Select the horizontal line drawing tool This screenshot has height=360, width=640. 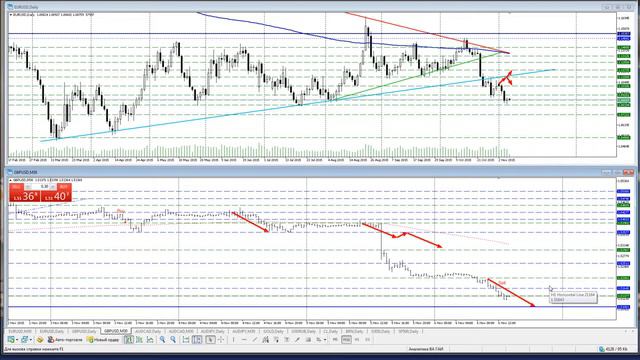244,340
